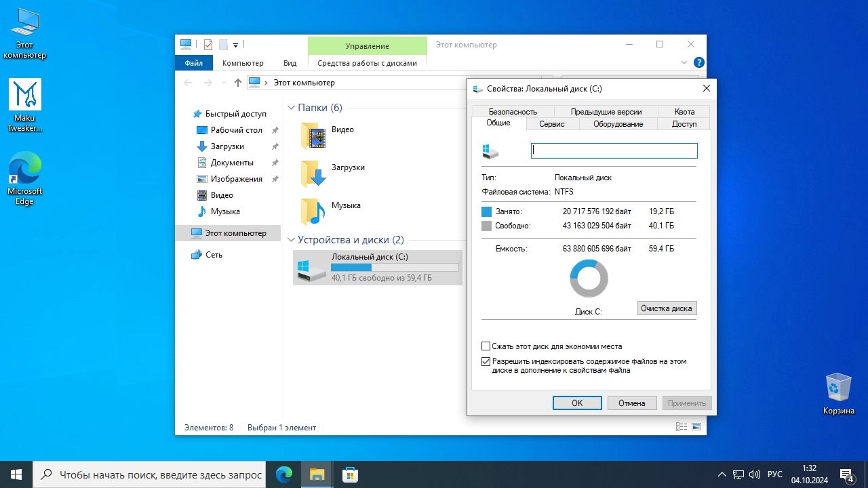Open the Музыка folder icon
The height and width of the screenshot is (488, 868).
point(313,211)
